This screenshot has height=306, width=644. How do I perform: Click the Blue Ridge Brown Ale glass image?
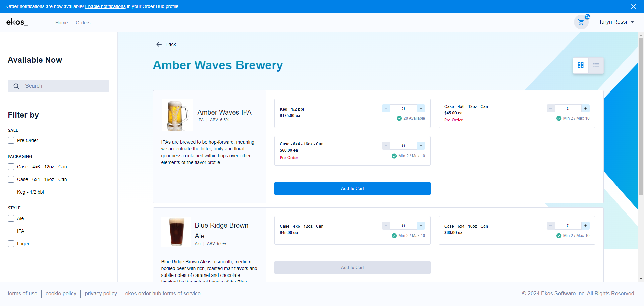tap(176, 232)
